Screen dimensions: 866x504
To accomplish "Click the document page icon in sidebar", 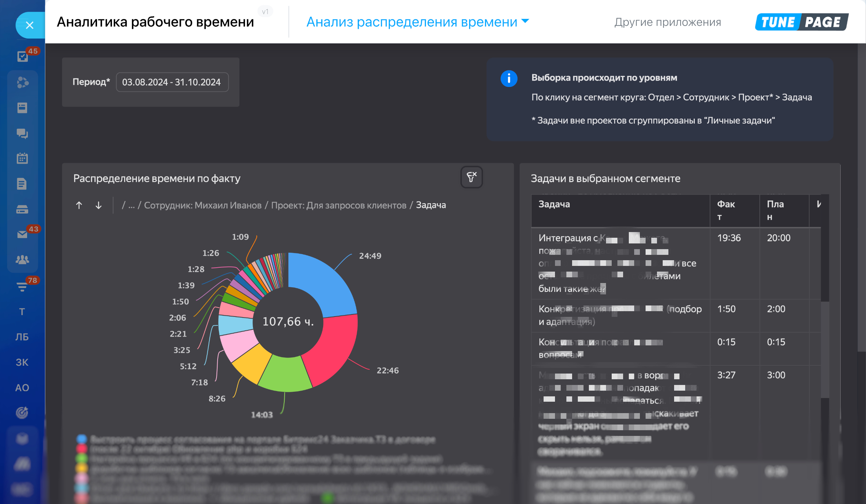I will (22, 184).
